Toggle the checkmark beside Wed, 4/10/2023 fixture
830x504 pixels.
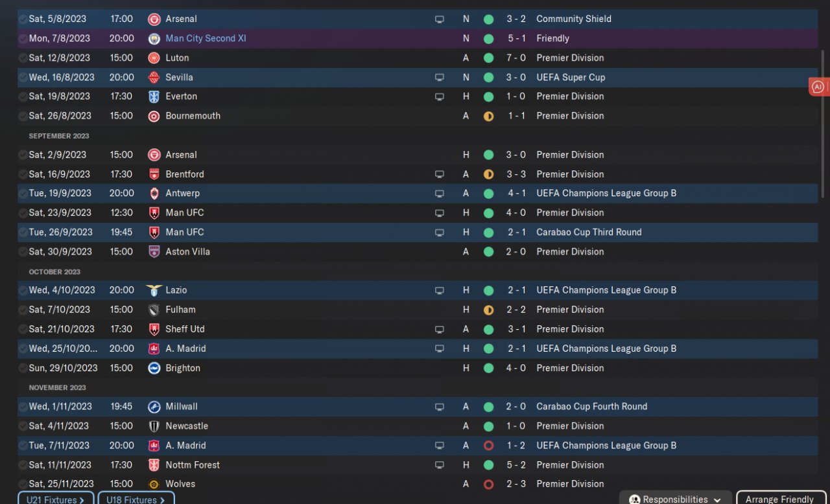(x=23, y=290)
